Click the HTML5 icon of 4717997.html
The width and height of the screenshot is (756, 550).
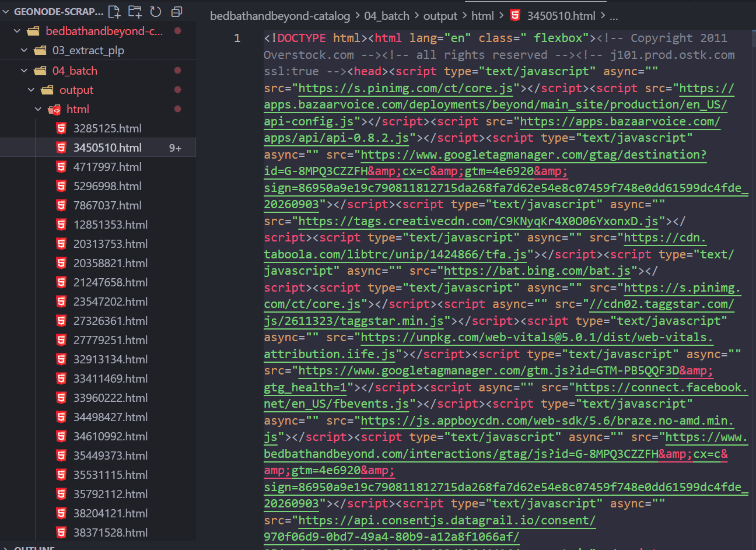coord(61,167)
